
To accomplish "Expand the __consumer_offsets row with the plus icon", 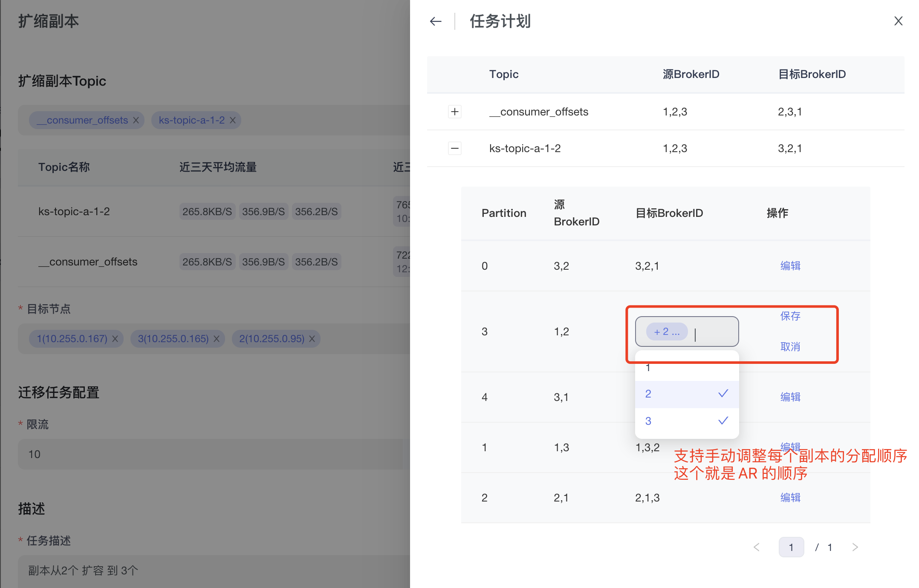I will click(455, 112).
